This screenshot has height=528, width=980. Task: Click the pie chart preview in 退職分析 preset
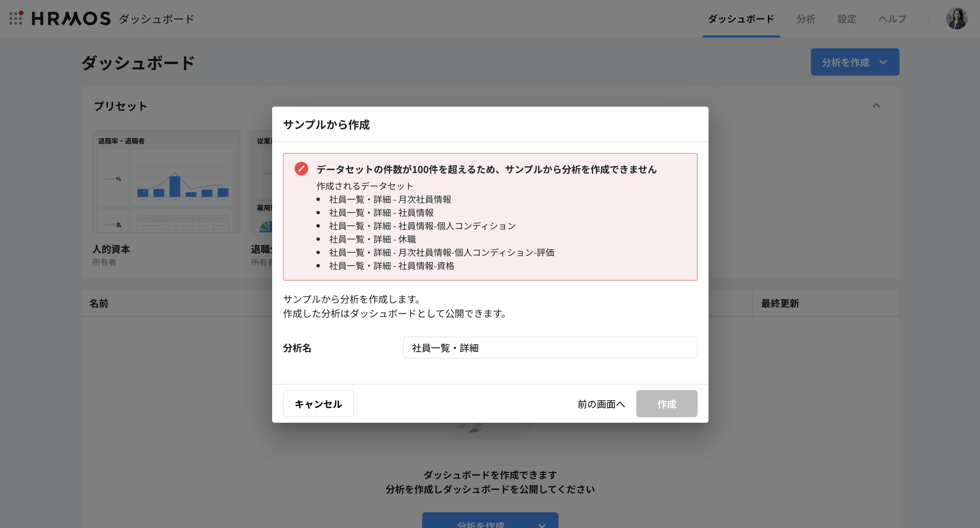click(x=266, y=226)
